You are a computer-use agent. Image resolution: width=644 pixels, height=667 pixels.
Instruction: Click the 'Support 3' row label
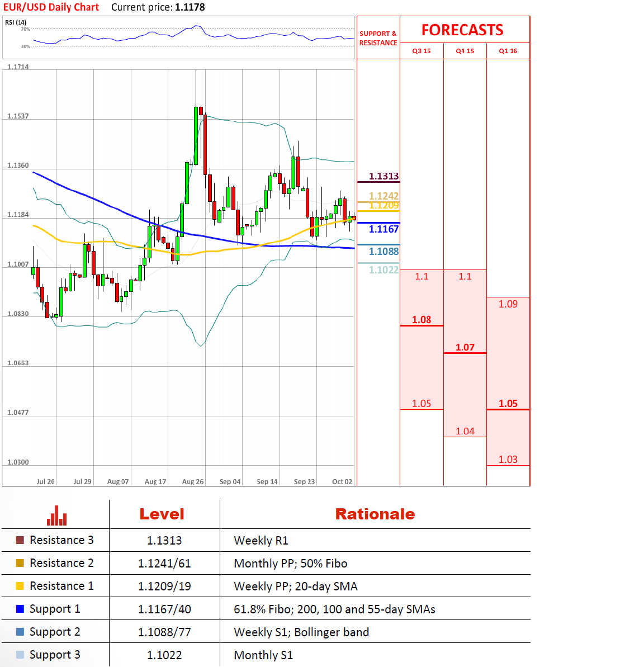tap(55, 655)
